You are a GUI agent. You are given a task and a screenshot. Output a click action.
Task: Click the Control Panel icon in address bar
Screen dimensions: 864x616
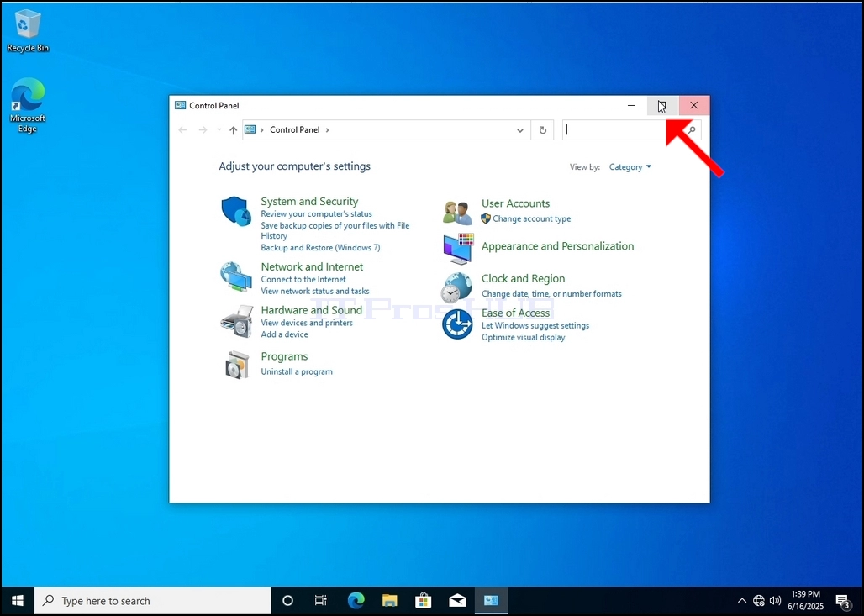(x=250, y=129)
